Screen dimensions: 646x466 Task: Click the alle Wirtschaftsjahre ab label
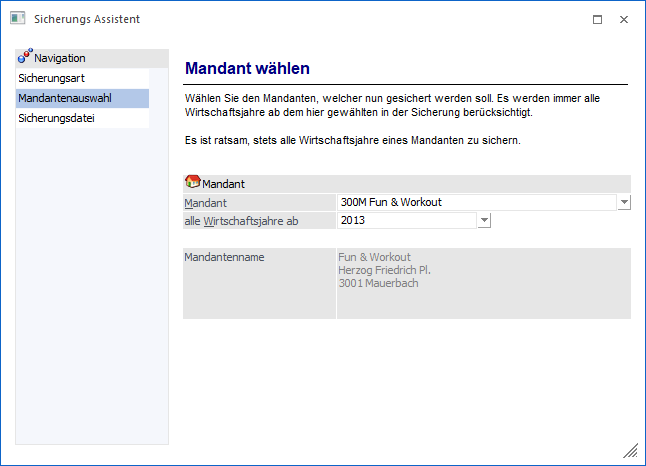(241, 220)
